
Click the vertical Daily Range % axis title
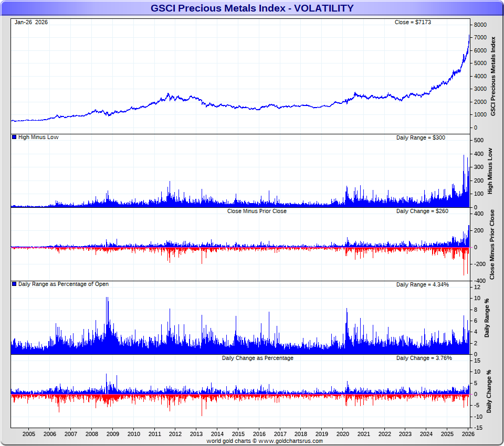(487, 318)
